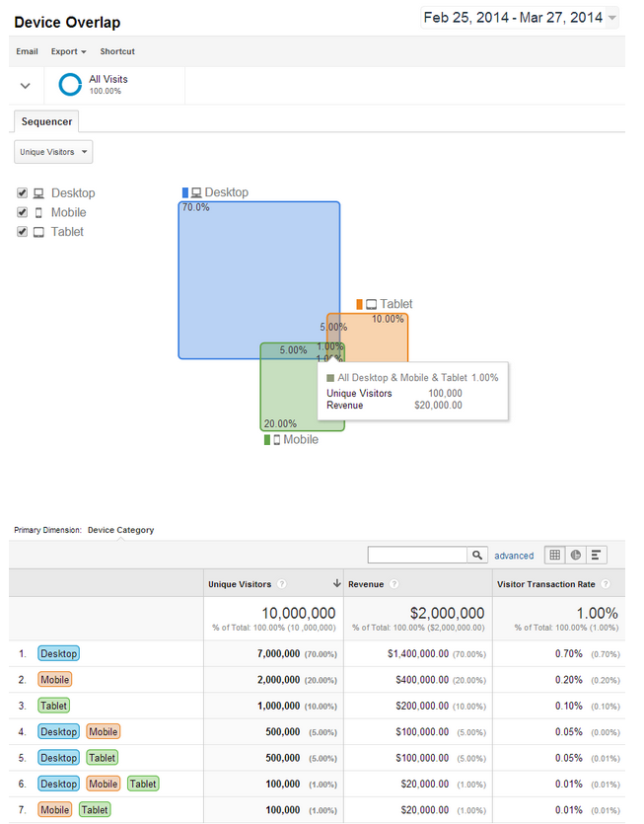
Task: Switch to the pie chart percentage view
Action: 576,556
